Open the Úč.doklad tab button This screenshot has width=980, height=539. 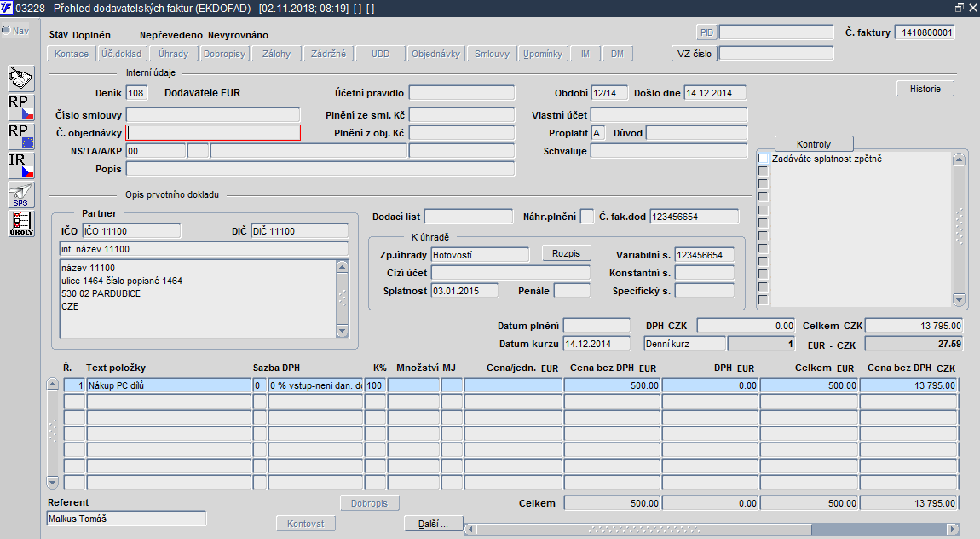pyautogui.click(x=122, y=54)
